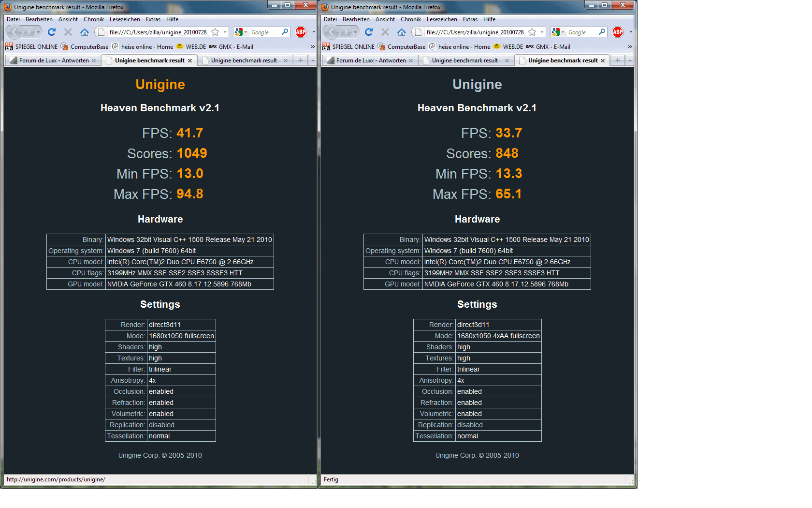The image size is (812, 508).
Task: Open new tab in left window tab bar
Action: click(301, 60)
